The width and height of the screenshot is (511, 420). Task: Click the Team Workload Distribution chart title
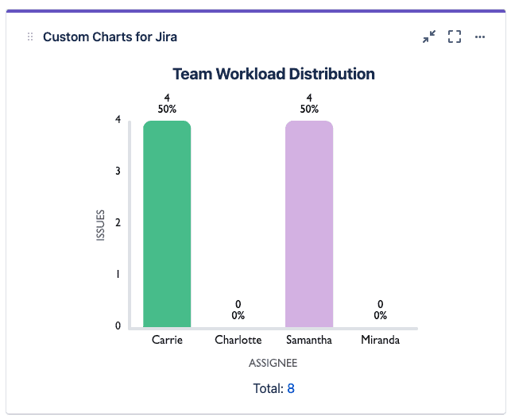(x=273, y=74)
